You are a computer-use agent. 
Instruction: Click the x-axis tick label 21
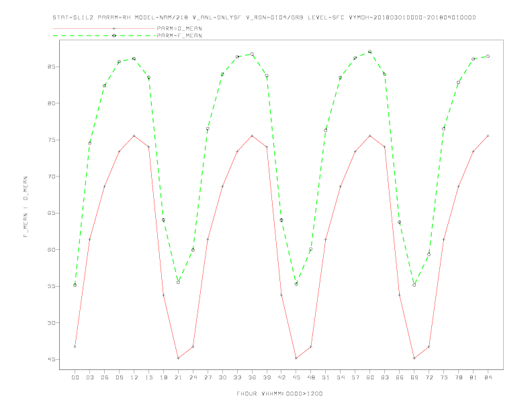pos(178,377)
